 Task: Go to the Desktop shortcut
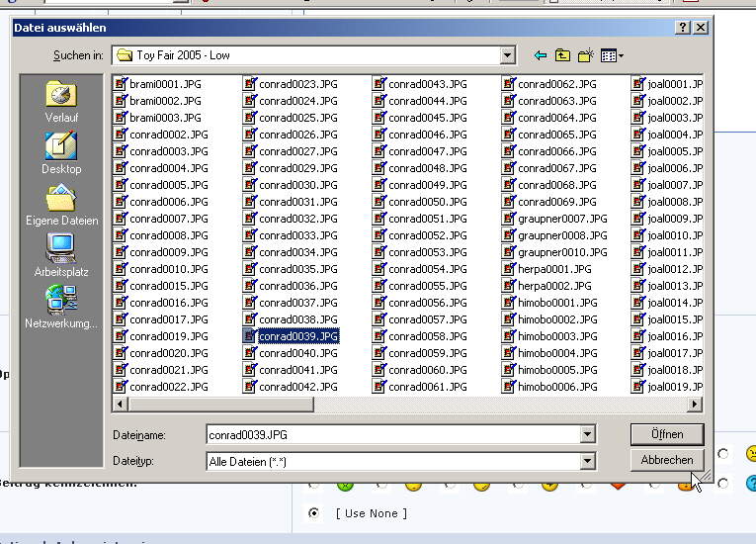(x=61, y=153)
